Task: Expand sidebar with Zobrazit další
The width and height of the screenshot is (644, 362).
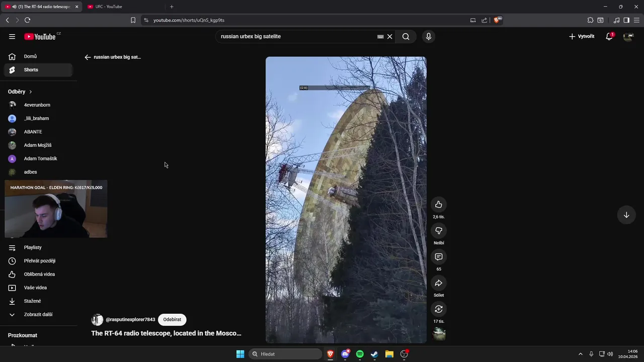Action: (38, 314)
